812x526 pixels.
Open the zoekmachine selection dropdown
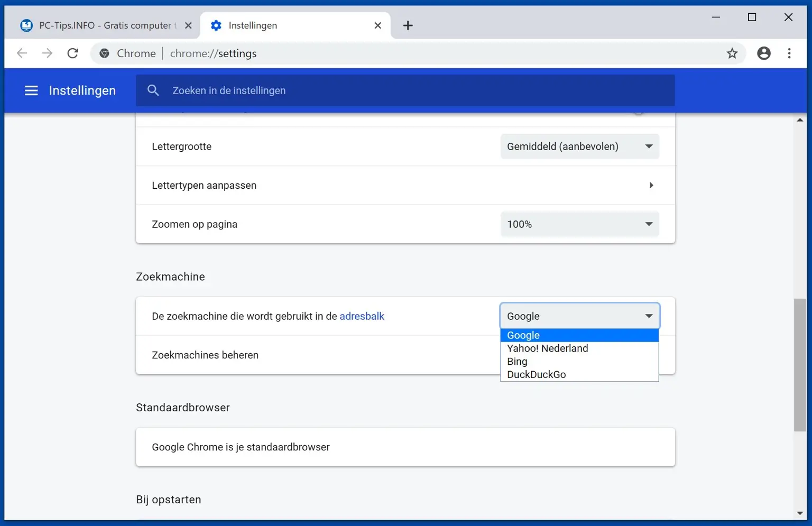579,316
